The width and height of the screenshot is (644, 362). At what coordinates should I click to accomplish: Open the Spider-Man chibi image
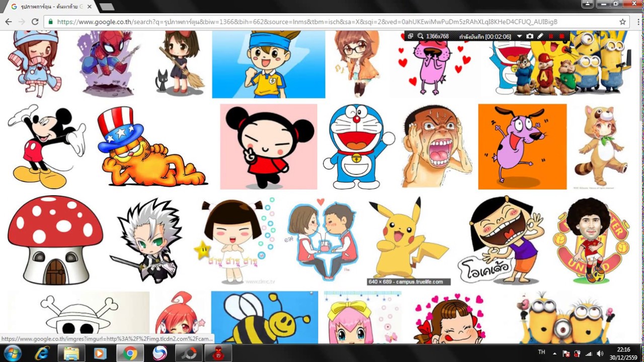coord(110,64)
